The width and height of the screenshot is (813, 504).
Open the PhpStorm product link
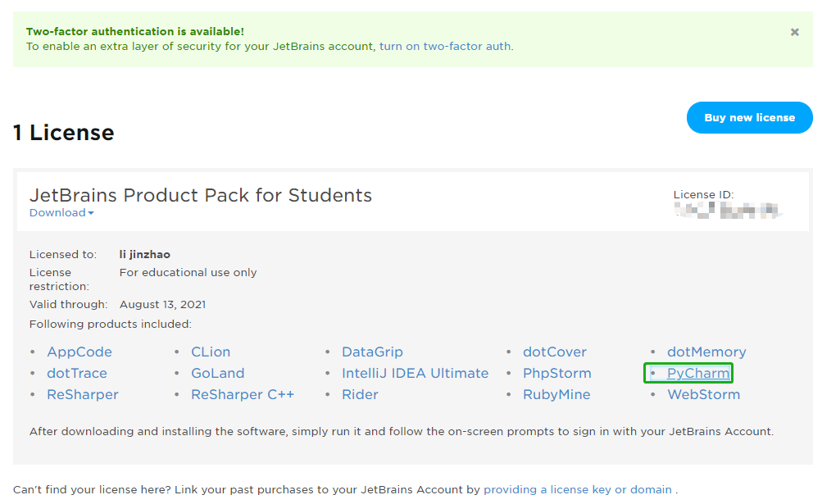556,373
